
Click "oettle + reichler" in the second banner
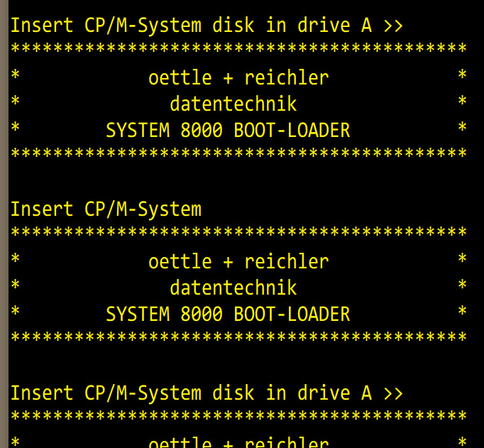click(x=238, y=261)
